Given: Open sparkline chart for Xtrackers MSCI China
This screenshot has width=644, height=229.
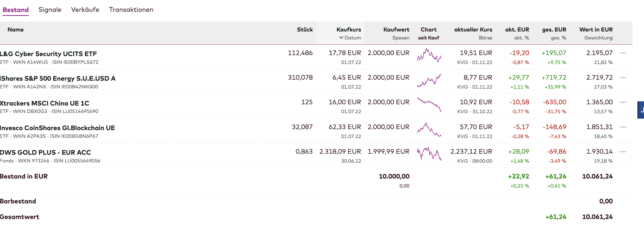Looking at the screenshot, I should 429,105.
